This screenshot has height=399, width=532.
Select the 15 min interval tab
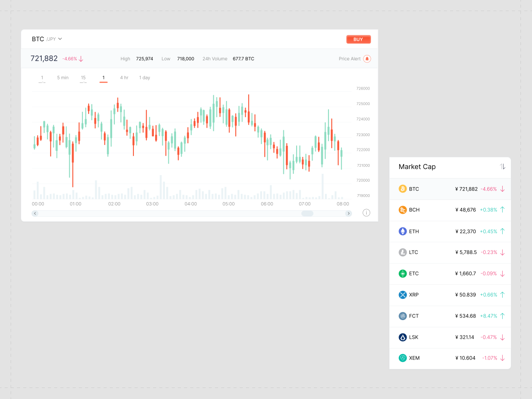83,79
